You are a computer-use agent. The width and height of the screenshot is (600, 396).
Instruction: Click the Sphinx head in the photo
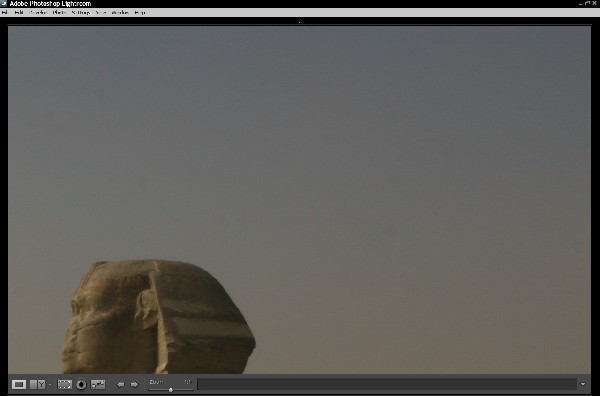tap(158, 317)
